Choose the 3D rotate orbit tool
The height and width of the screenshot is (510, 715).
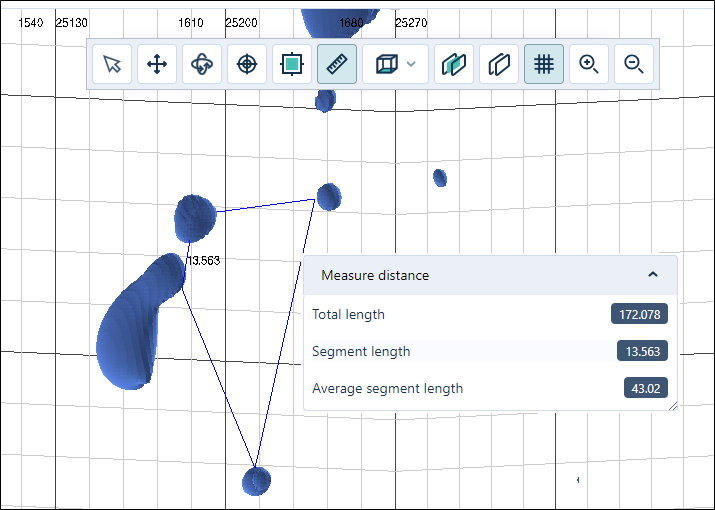[x=202, y=64]
